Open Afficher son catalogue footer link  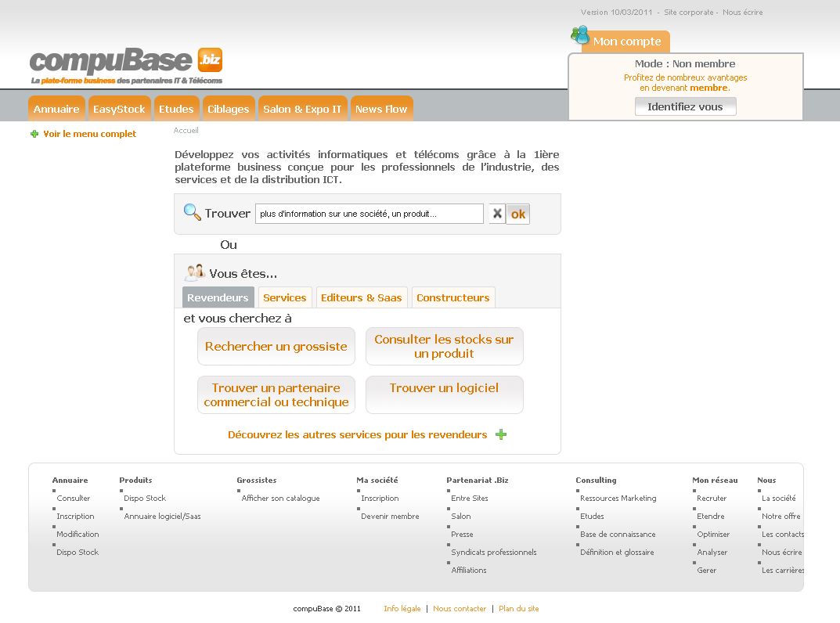click(x=280, y=499)
